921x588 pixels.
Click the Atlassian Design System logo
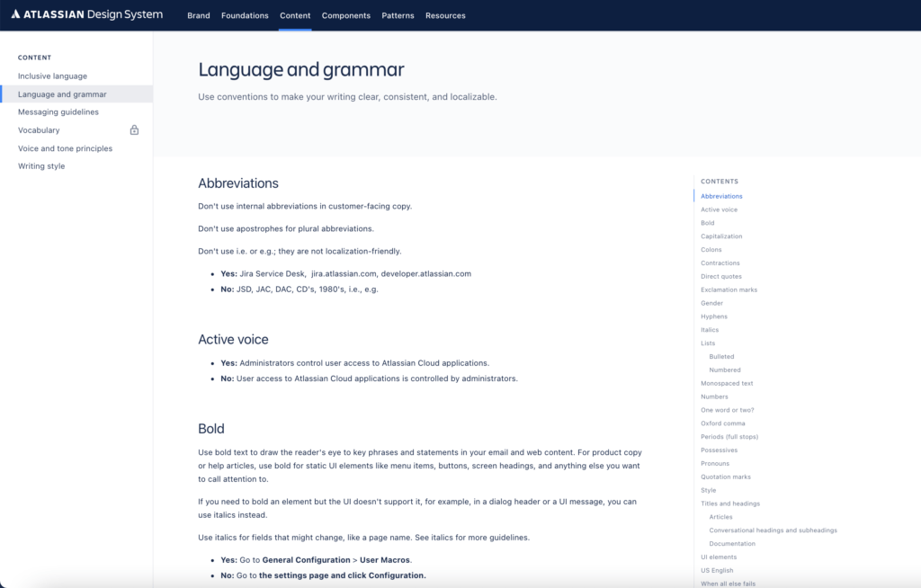[x=86, y=14]
